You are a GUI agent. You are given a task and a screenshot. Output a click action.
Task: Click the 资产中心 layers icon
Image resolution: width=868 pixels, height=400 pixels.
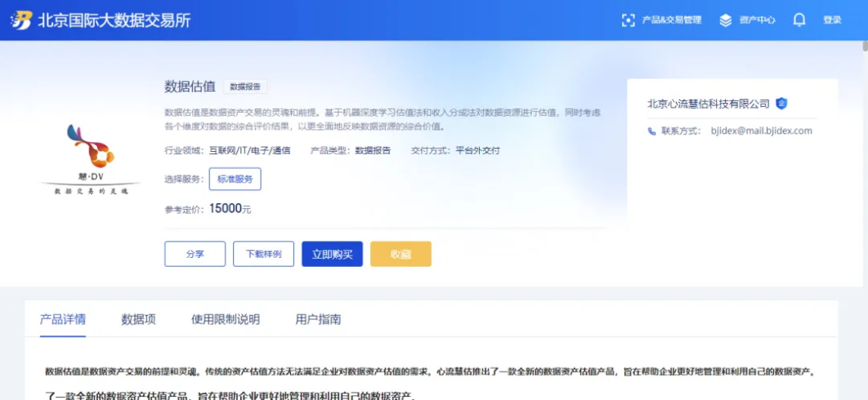pos(725,20)
